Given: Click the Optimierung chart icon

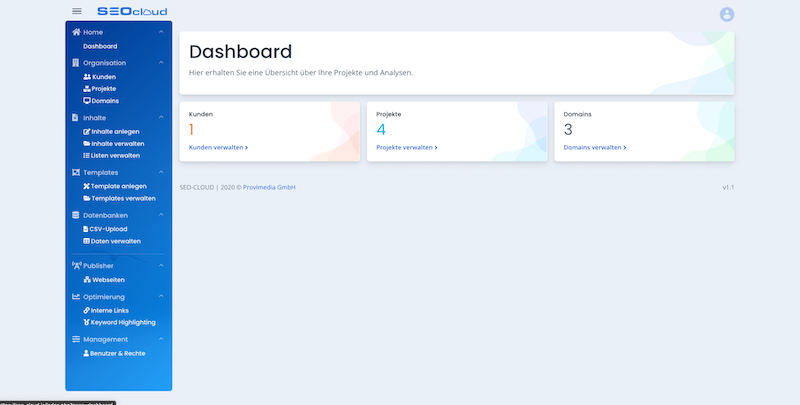Looking at the screenshot, I should click(76, 297).
